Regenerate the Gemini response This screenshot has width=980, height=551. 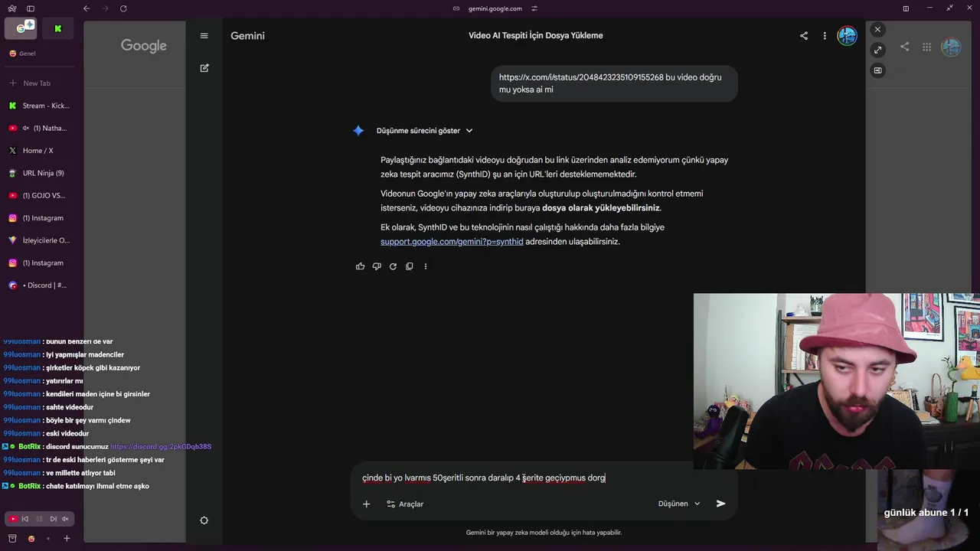pyautogui.click(x=393, y=266)
